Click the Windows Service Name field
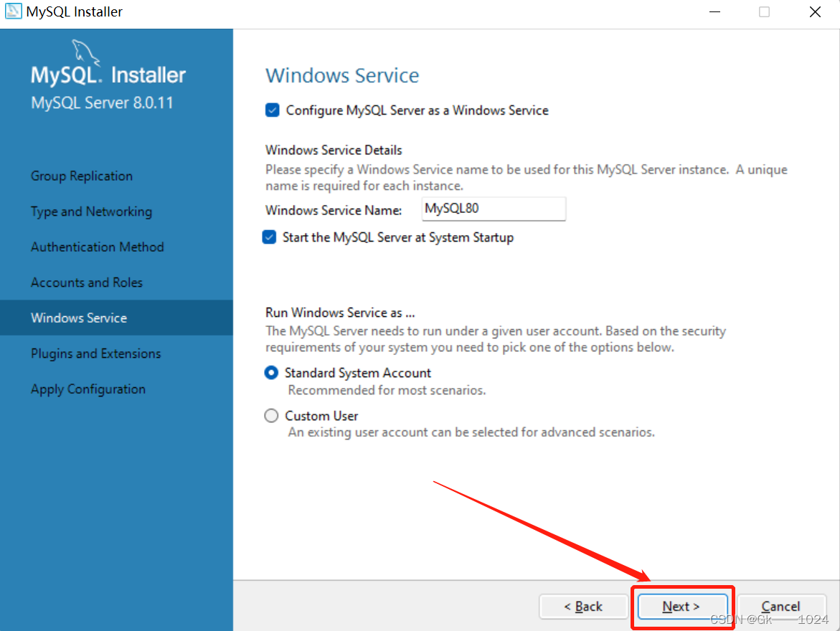Viewport: 840px width, 631px height. 494,209
